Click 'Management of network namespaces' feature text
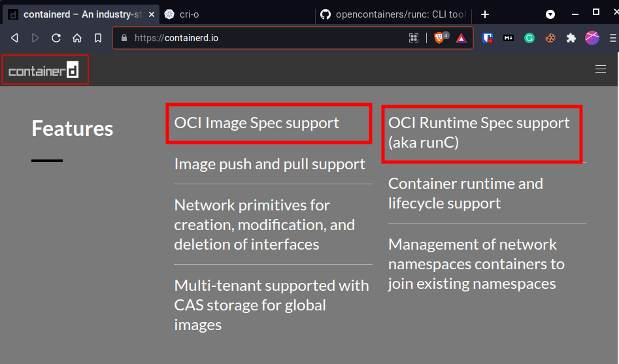 [477, 264]
